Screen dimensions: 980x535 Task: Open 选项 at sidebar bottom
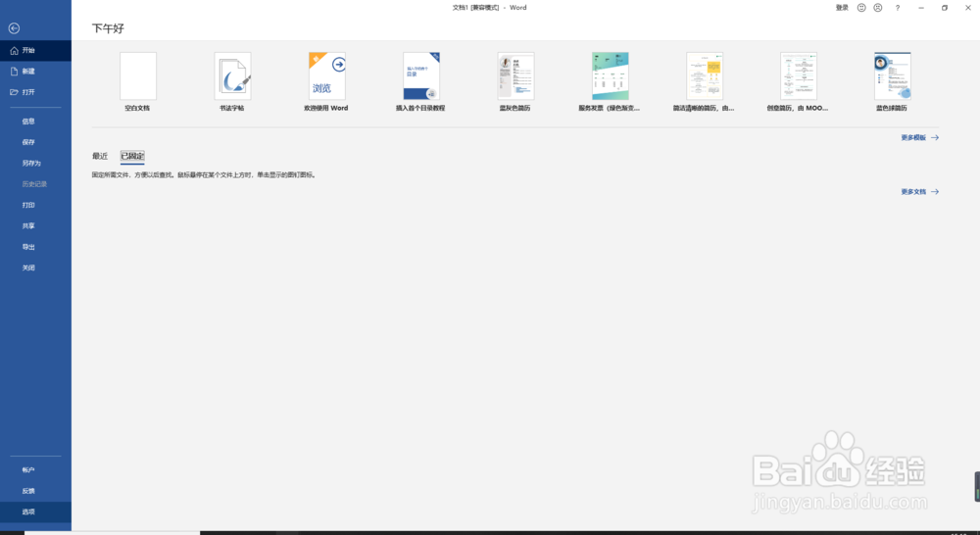[35, 511]
